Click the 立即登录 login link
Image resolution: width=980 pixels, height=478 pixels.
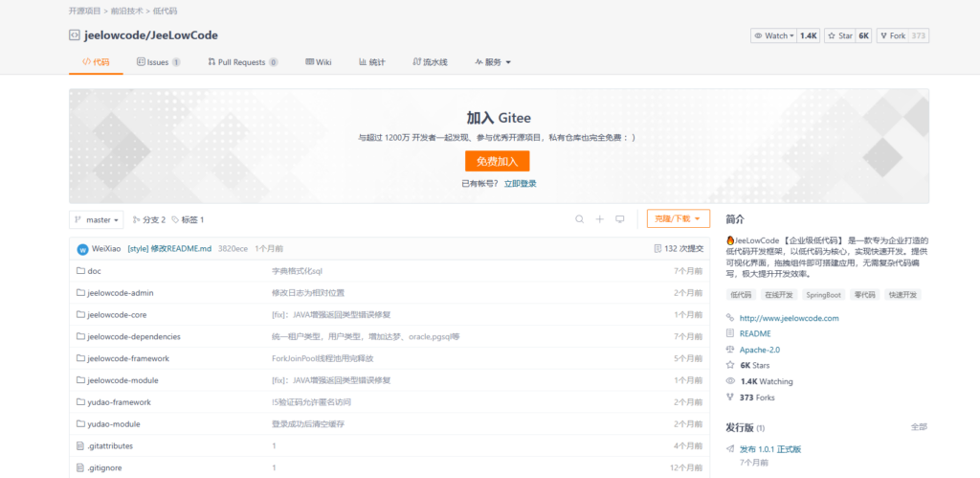(x=520, y=183)
